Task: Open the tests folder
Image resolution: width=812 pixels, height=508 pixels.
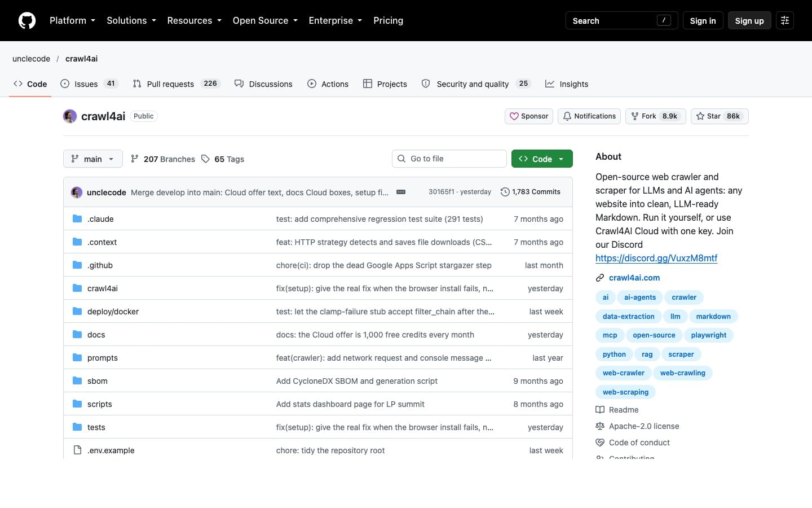Action: click(96, 427)
